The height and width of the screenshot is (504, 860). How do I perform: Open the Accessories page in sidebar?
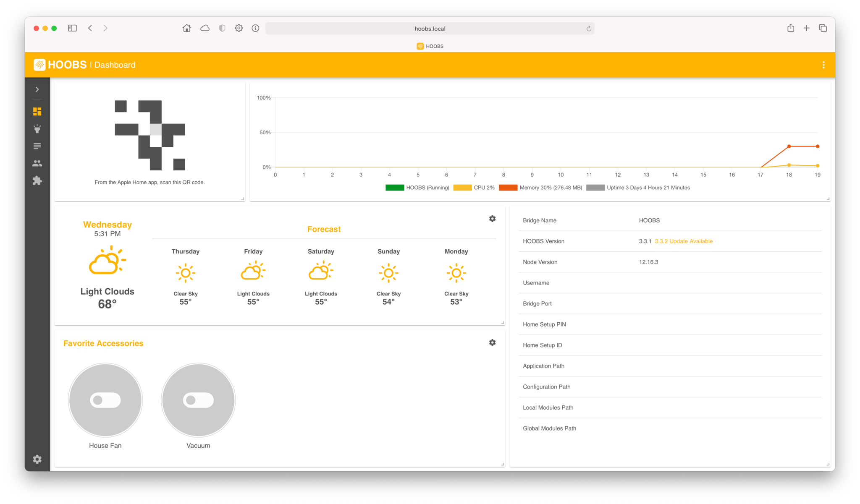tap(37, 129)
